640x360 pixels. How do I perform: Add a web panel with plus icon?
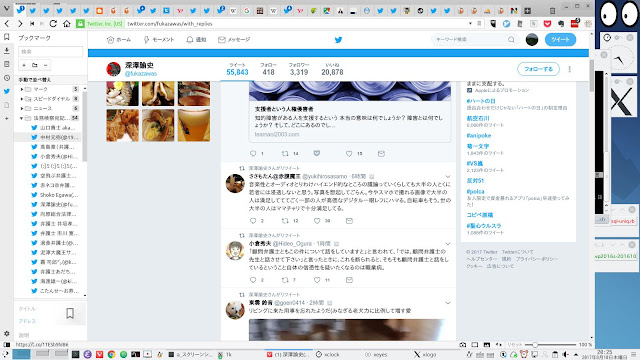[x=7, y=118]
